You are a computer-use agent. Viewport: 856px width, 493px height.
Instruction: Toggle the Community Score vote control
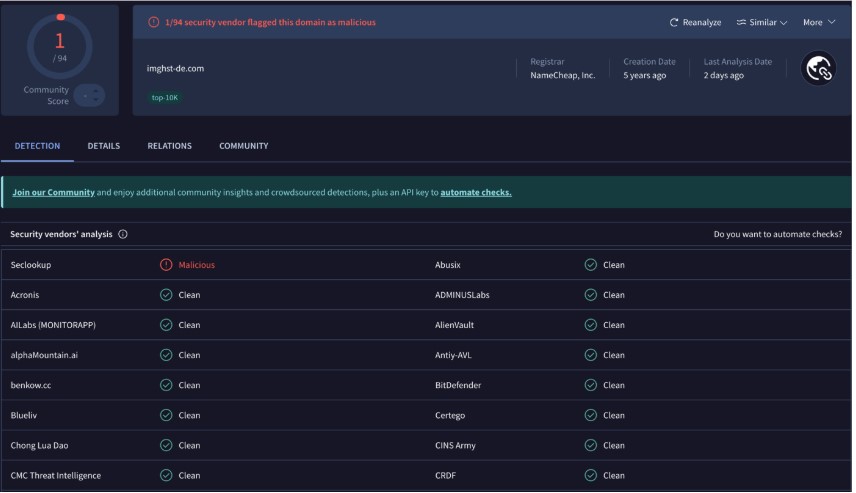[90, 96]
